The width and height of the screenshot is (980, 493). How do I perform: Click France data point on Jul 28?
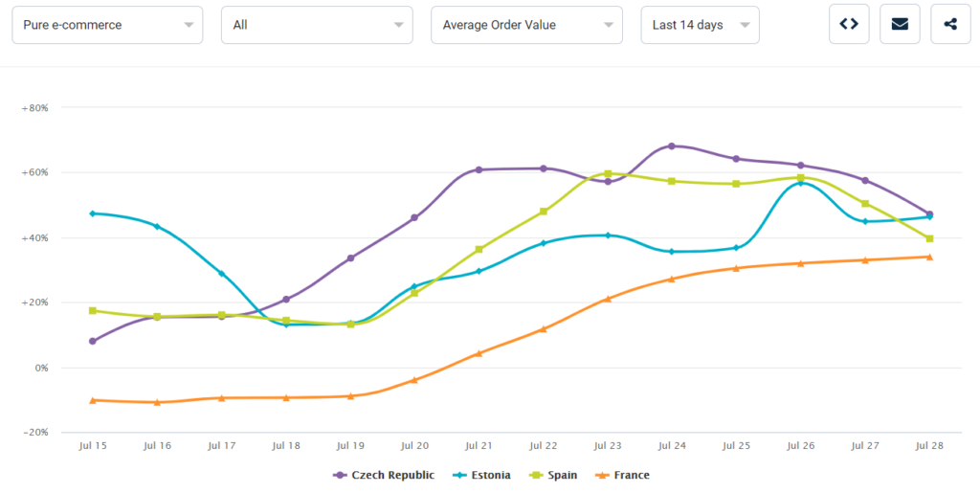[x=929, y=257]
